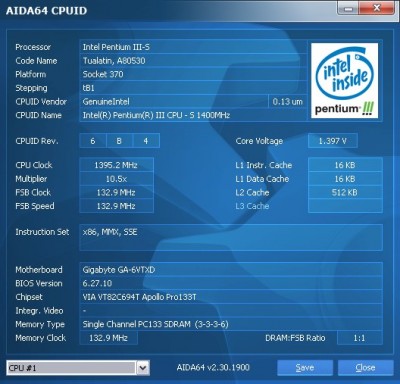Viewport: 400px width, 384px height.
Task: Click the CPUID Rev. box '6'
Action: (93, 141)
